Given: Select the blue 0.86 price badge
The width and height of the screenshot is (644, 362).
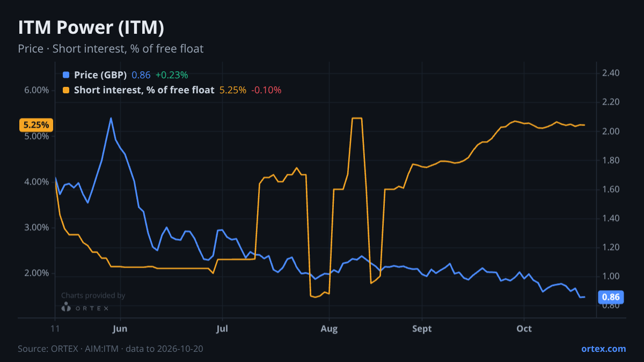Looking at the screenshot, I should (611, 297).
